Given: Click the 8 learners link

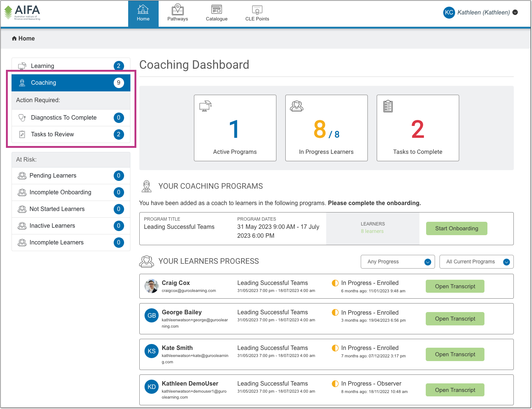Looking at the screenshot, I should [372, 231].
